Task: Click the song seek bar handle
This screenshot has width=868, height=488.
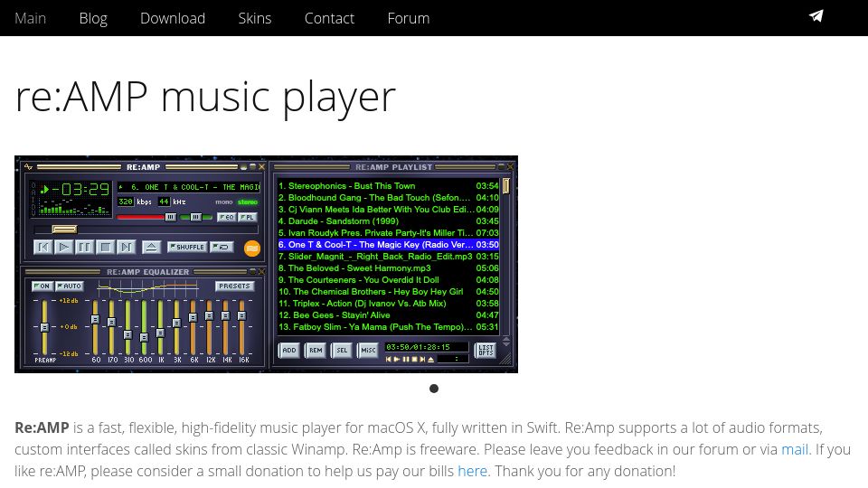Action: (64, 229)
